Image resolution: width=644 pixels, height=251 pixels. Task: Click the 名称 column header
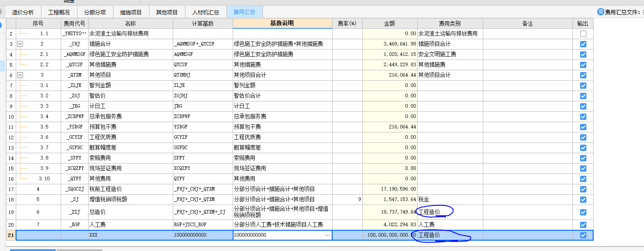click(131, 23)
